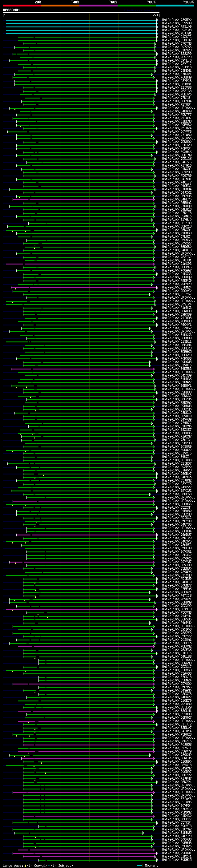Select the UniRef100_Q5ZSL7 label

click(x=176, y=667)
